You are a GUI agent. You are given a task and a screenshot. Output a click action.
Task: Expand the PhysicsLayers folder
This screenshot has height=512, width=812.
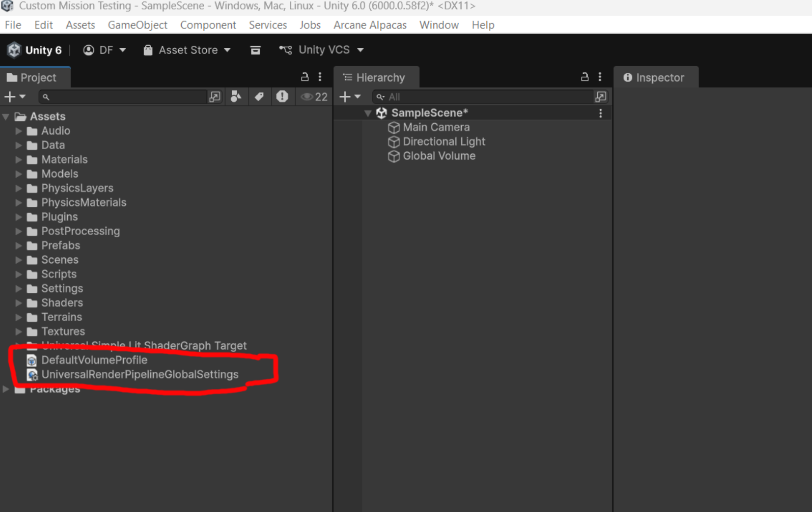(x=18, y=188)
